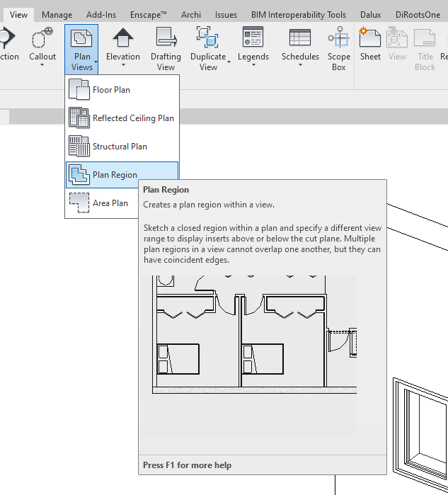448x495 pixels.
Task: Choose Floor Plan from the dropdown
Action: pos(122,90)
